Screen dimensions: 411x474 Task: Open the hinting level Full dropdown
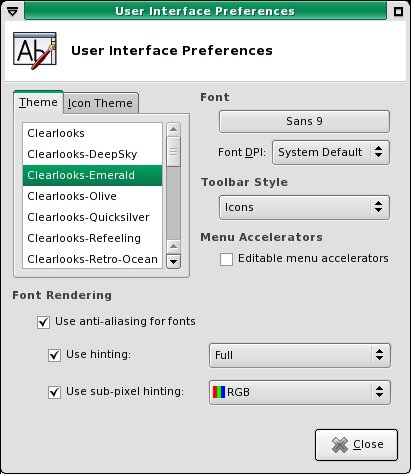300,355
